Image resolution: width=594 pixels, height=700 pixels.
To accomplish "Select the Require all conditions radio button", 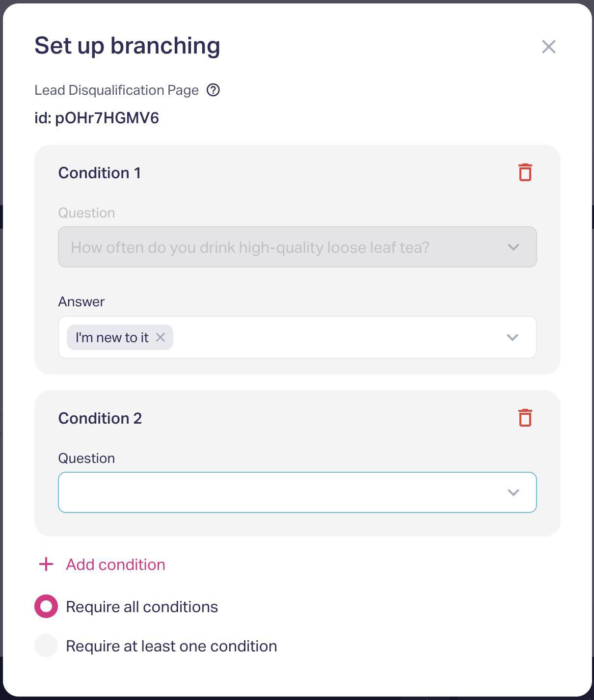I will tap(46, 607).
